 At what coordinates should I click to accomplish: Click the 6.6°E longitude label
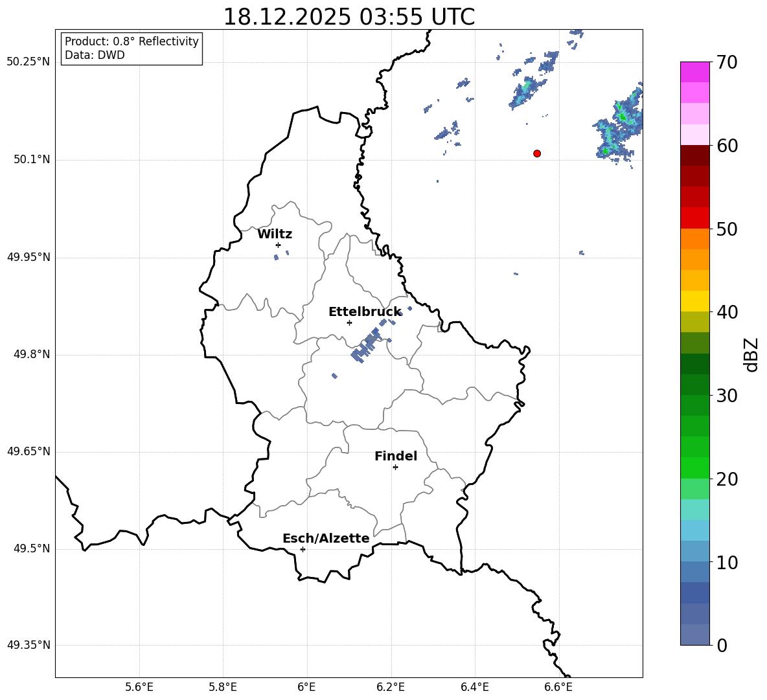(x=558, y=687)
